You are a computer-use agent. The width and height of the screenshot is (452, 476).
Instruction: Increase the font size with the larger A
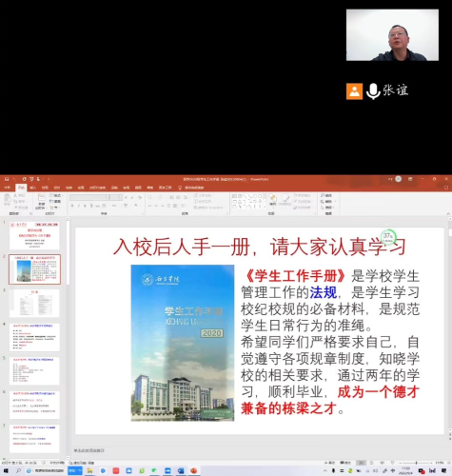tap(126, 197)
